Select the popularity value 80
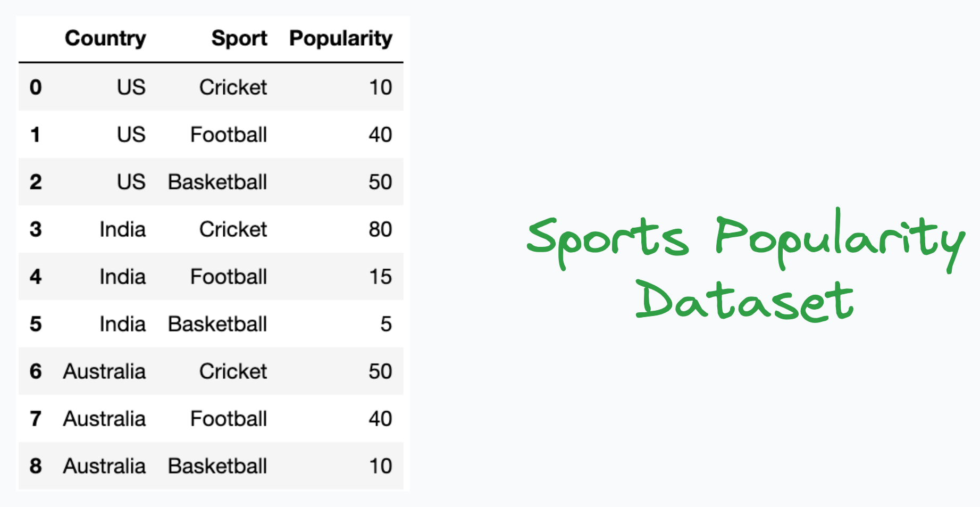 [380, 229]
